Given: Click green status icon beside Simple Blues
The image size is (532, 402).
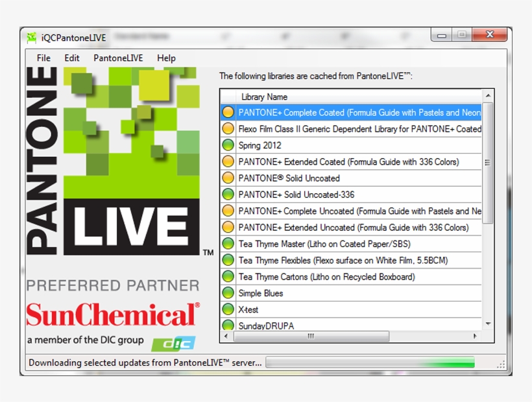Looking at the screenshot, I should (x=228, y=293).
